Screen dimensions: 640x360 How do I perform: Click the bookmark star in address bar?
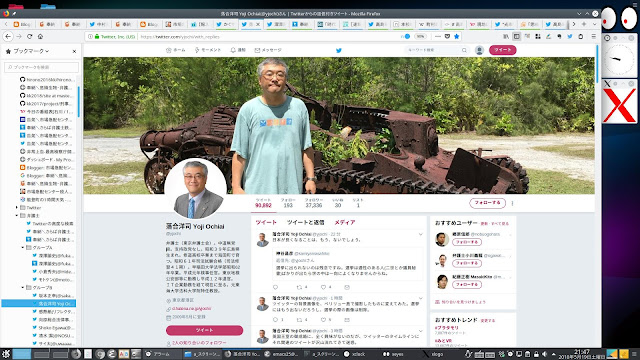click(456, 36)
